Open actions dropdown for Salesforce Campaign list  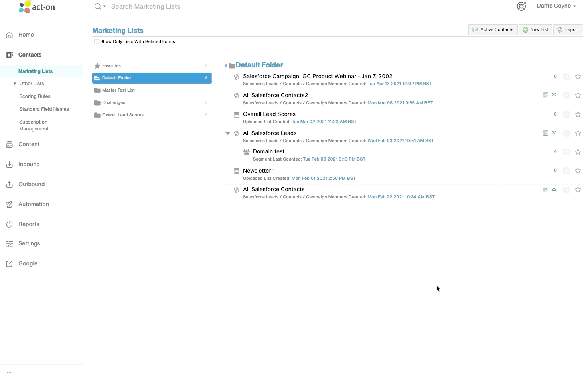566,77
